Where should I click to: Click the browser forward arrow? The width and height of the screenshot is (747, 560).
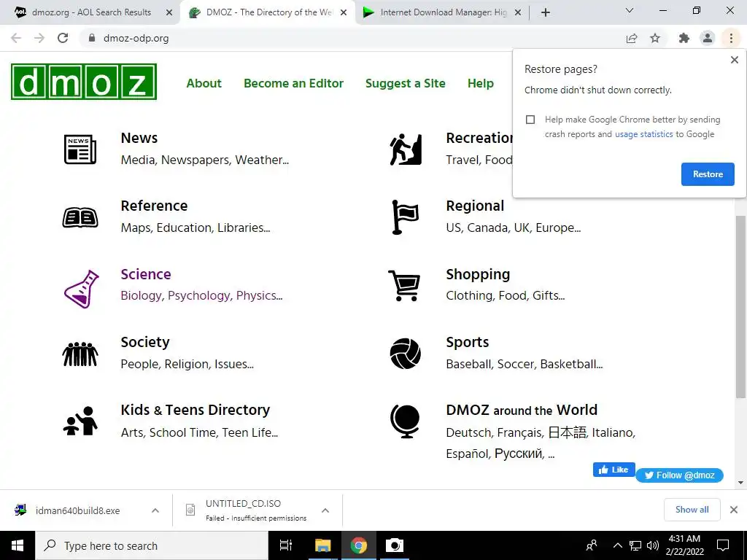[39, 38]
